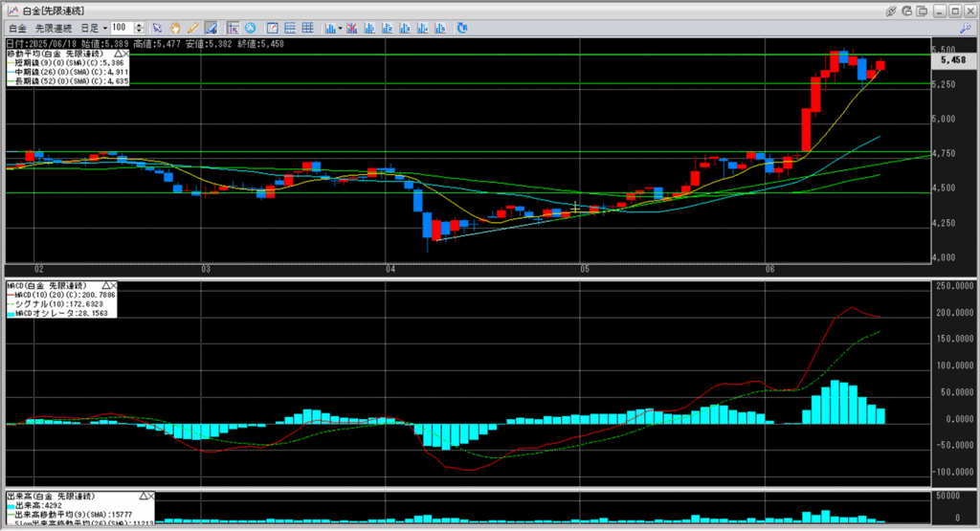Select the pencil trendline drawing tool
Screen dimensions: 980x531
tap(192, 28)
